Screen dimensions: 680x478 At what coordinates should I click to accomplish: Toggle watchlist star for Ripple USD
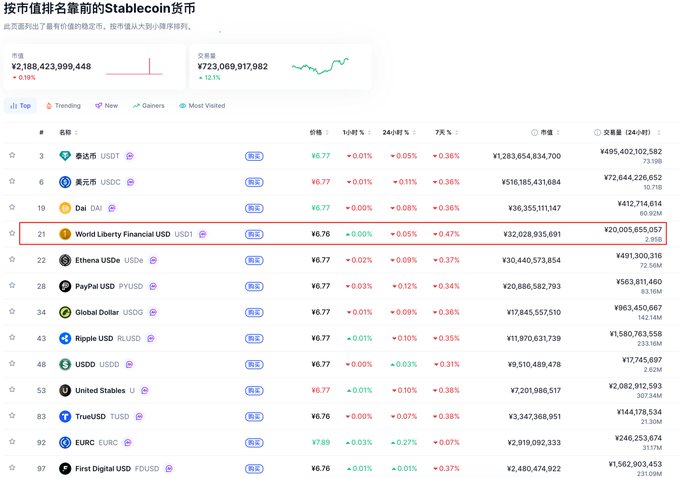click(x=12, y=337)
